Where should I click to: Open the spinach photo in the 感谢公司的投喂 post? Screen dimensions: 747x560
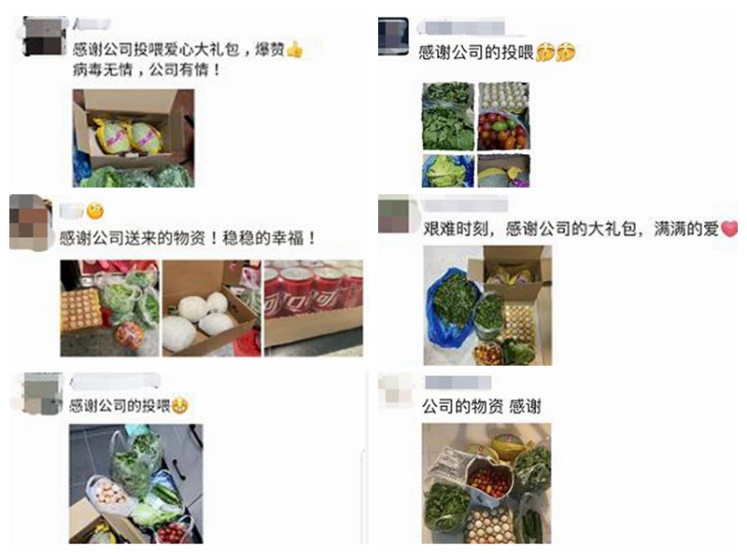pos(448,116)
